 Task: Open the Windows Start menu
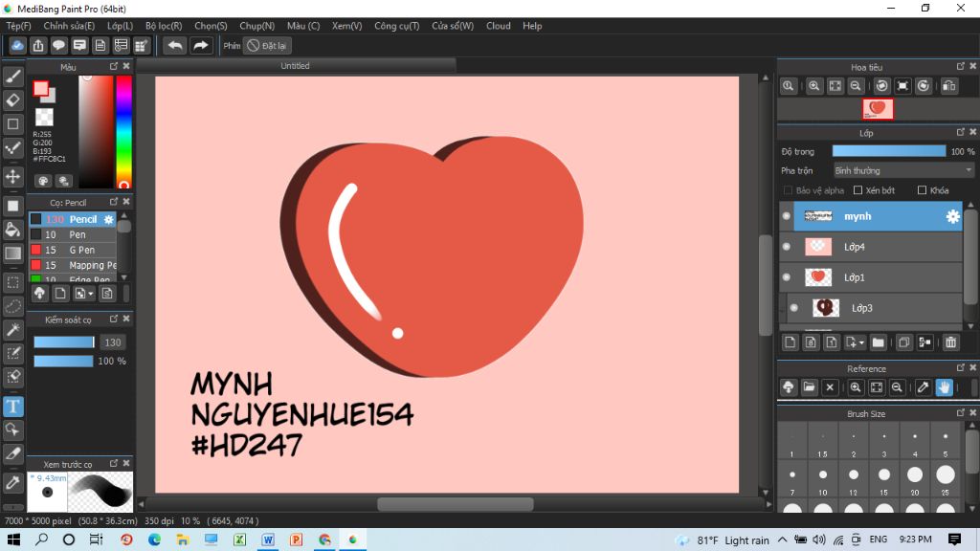(x=13, y=540)
